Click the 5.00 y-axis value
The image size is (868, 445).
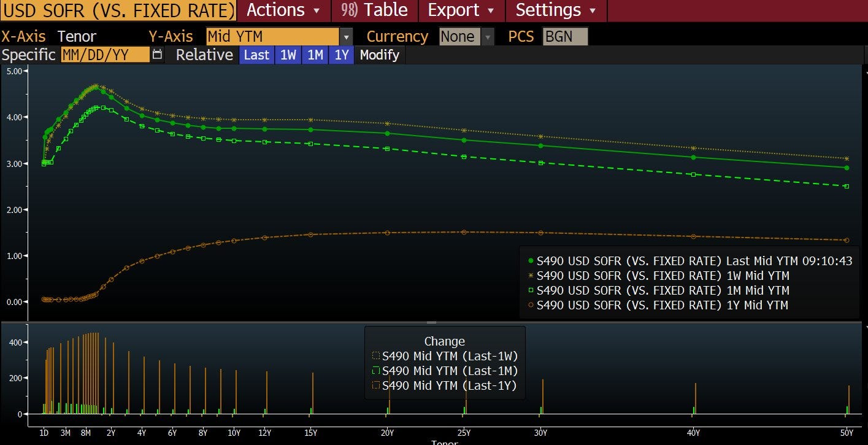[13, 71]
